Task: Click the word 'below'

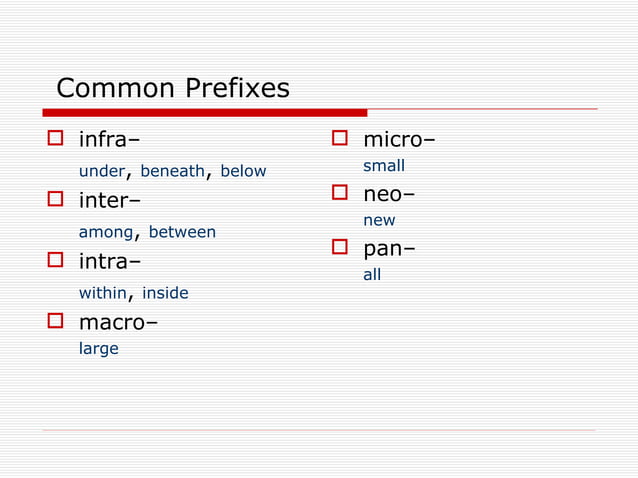Action: pos(243,171)
